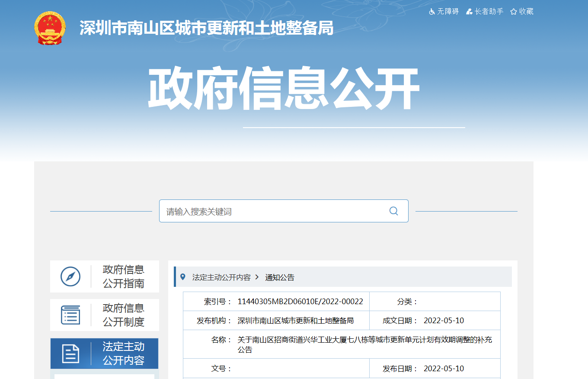Open 政府信息公开制度 menu item

click(123, 315)
